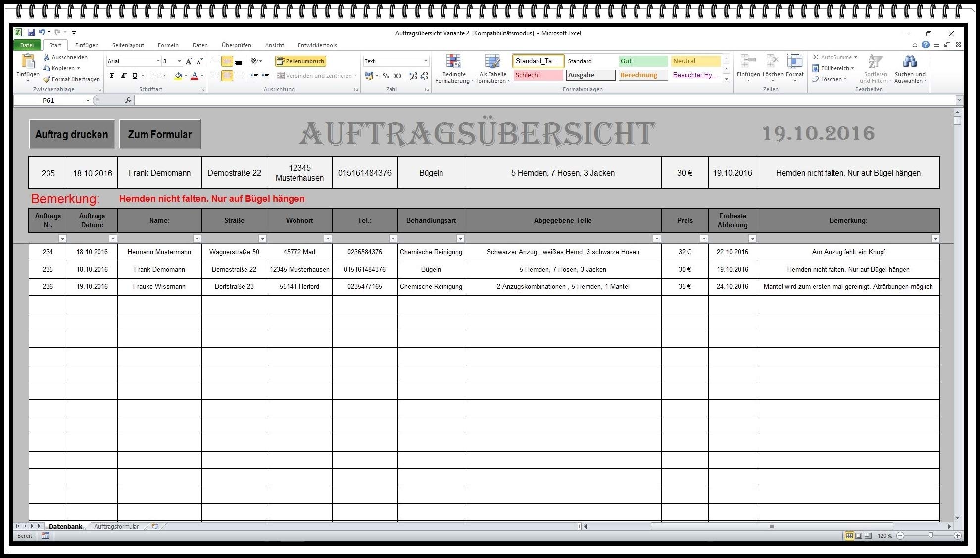The image size is (980, 558).
Task: Open the font name Arial dropdown
Action: pos(158,61)
